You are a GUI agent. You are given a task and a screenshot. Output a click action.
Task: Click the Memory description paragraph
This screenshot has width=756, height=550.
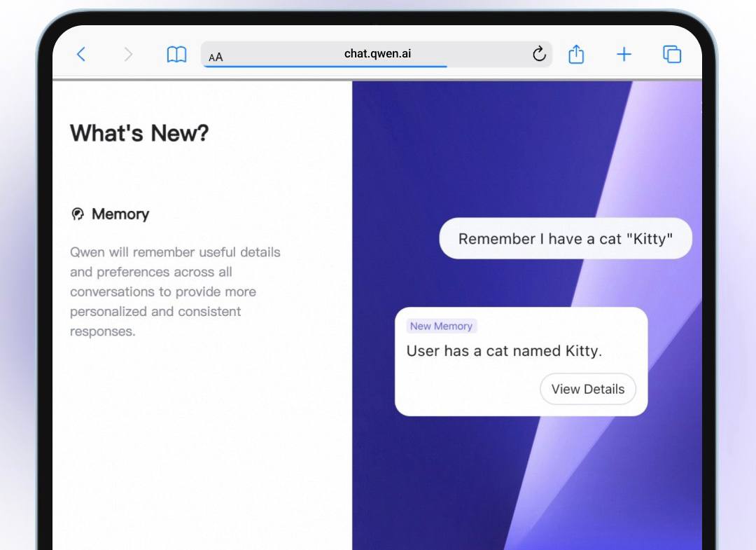175,291
